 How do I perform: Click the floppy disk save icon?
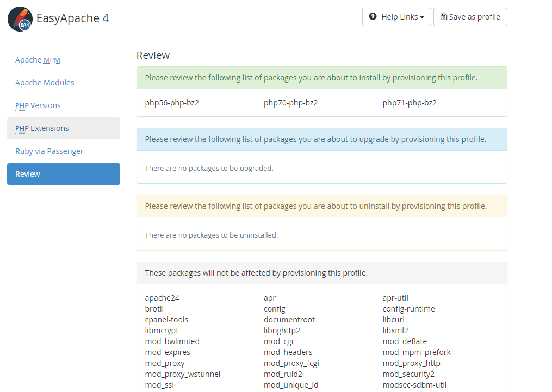pyautogui.click(x=444, y=17)
